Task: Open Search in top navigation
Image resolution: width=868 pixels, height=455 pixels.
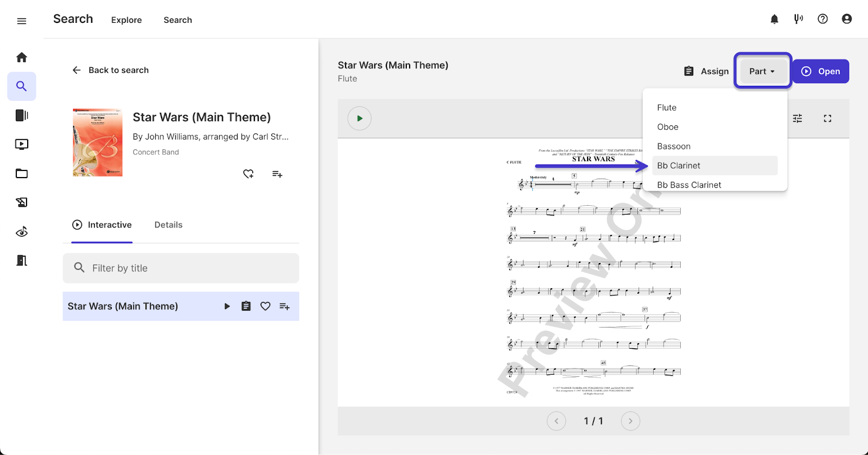Action: pos(178,20)
